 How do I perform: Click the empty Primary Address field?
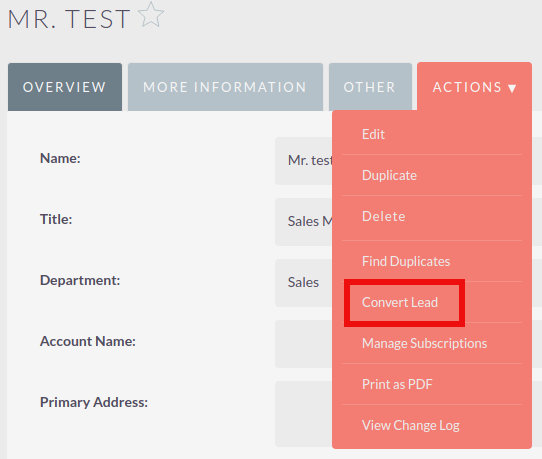[x=303, y=414]
